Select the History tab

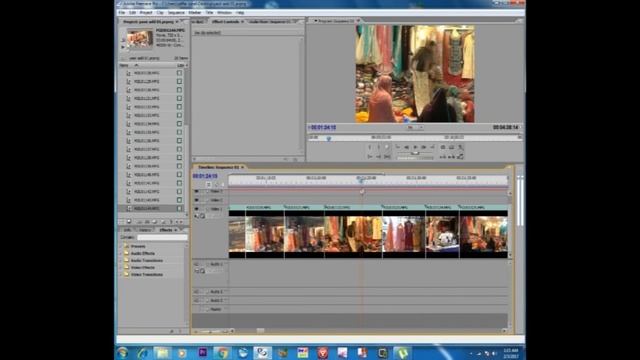click(x=144, y=230)
